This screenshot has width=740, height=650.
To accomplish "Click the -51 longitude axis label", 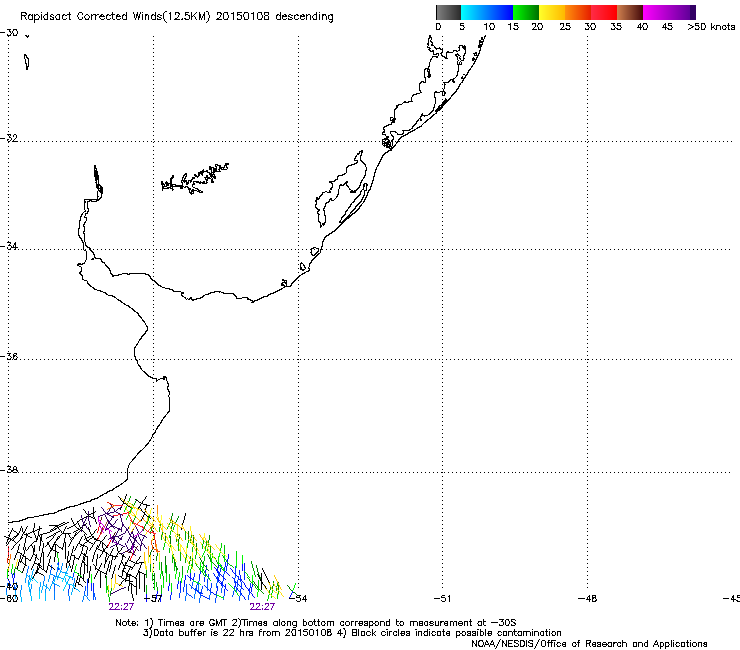I will click(x=443, y=599).
